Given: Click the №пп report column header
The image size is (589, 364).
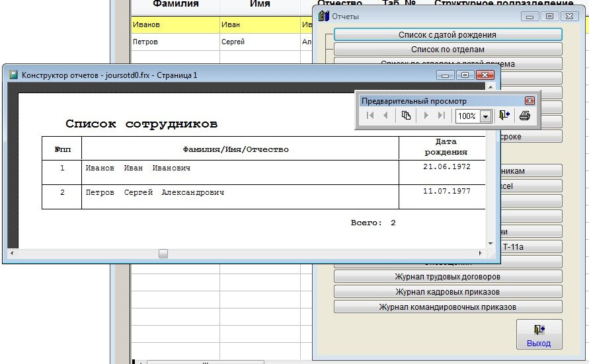Looking at the screenshot, I should 62,149.
